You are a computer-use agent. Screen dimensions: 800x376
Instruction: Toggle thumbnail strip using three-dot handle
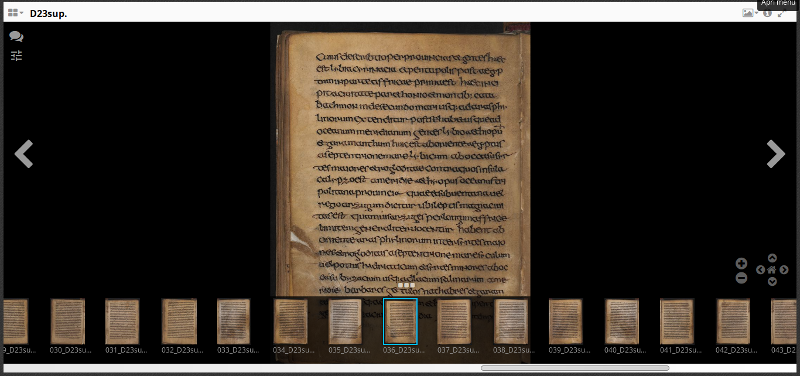[x=406, y=285]
